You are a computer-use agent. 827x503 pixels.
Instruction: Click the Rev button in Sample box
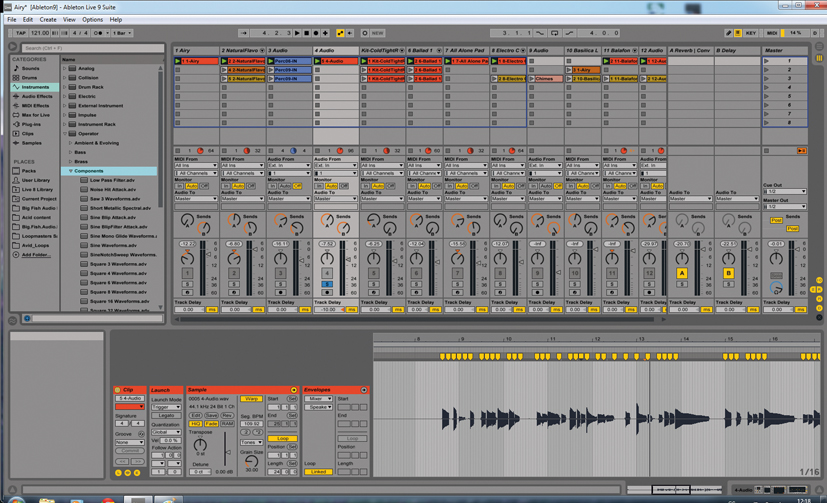[227, 415]
